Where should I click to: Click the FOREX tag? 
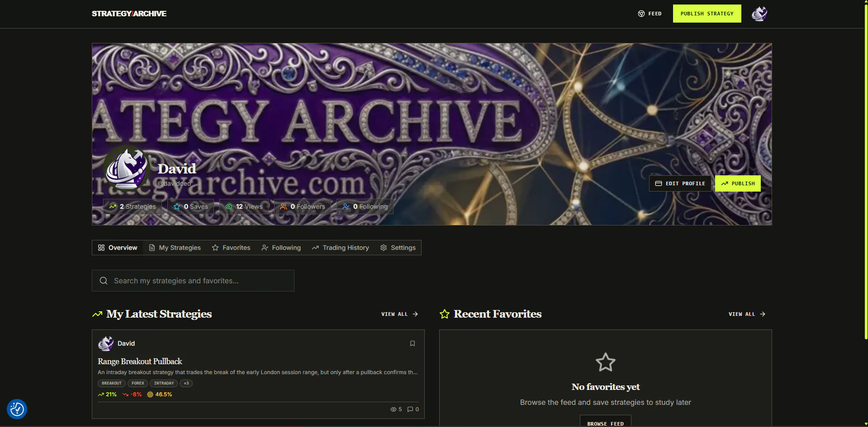(138, 383)
